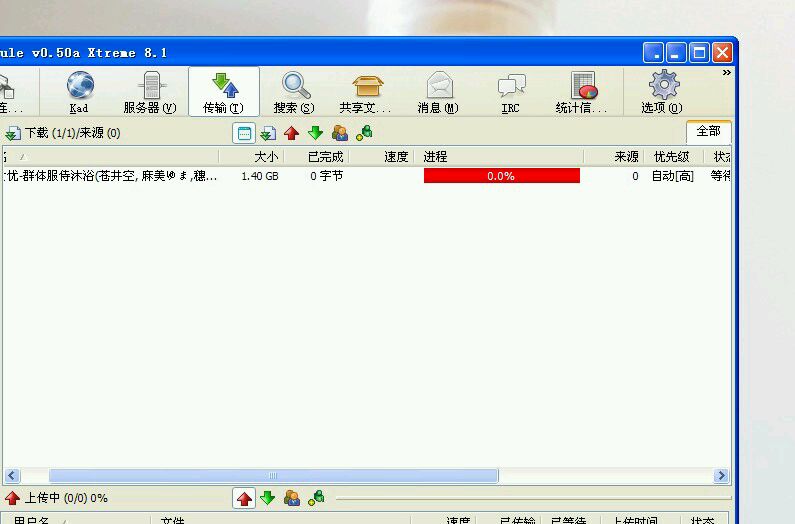The width and height of the screenshot is (795, 524).
Task: Open the 搜索 (S) search page
Action: pos(294,92)
